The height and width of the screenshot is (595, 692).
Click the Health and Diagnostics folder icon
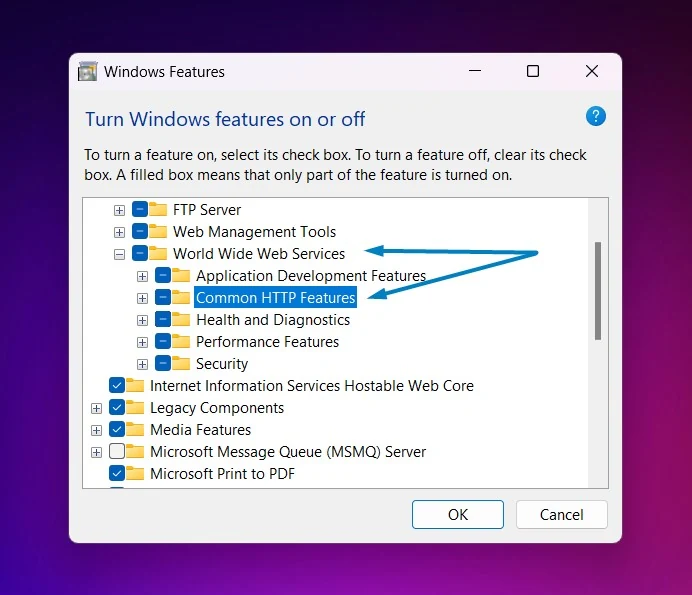click(x=181, y=319)
